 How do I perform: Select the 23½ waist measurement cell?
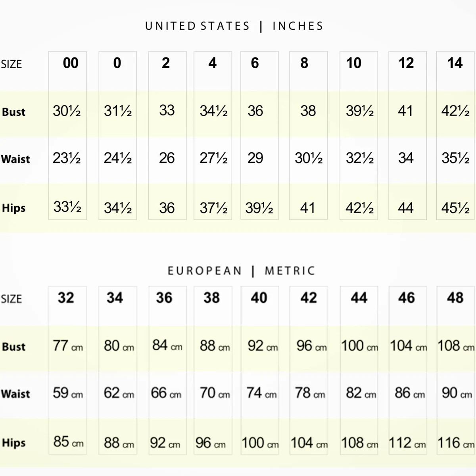pyautogui.click(x=67, y=158)
